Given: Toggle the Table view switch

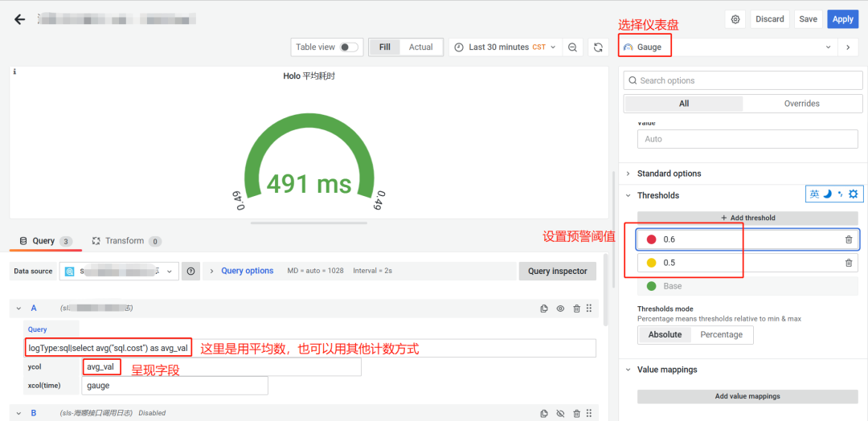Looking at the screenshot, I should pyautogui.click(x=349, y=47).
